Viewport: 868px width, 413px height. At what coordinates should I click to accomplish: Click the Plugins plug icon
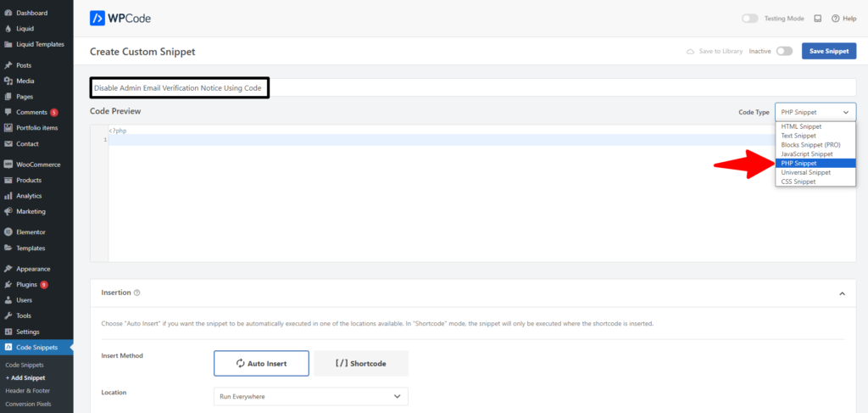[x=8, y=285]
